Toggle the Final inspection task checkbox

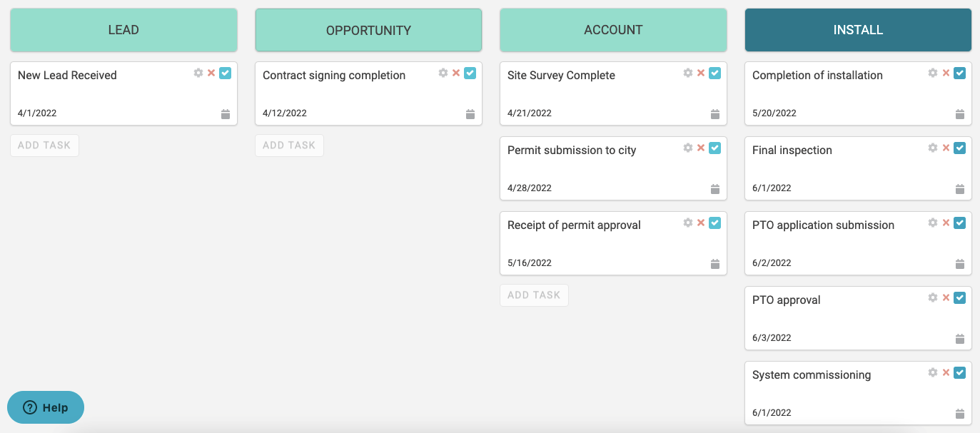[x=959, y=148]
